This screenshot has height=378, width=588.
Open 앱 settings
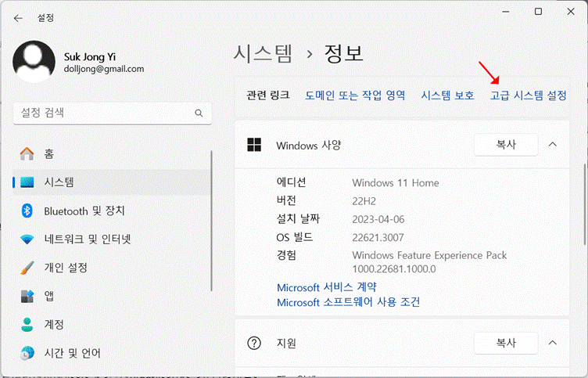[112, 296]
